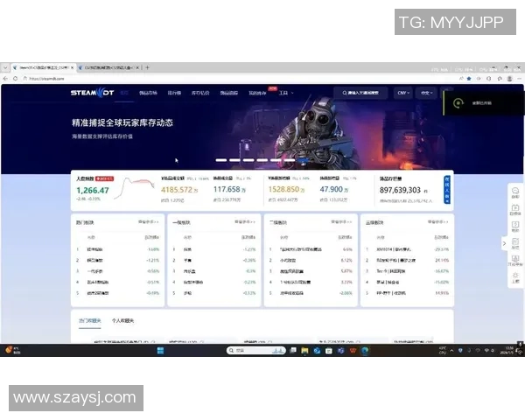This screenshot has height=420, width=525.
Task: Open the 库存估价 navigation item
Action: point(200,93)
